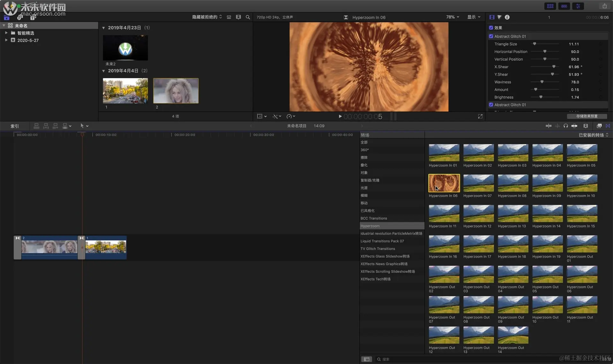Select TV Glitch Transitions category
Image resolution: width=613 pixels, height=364 pixels.
pos(377,249)
